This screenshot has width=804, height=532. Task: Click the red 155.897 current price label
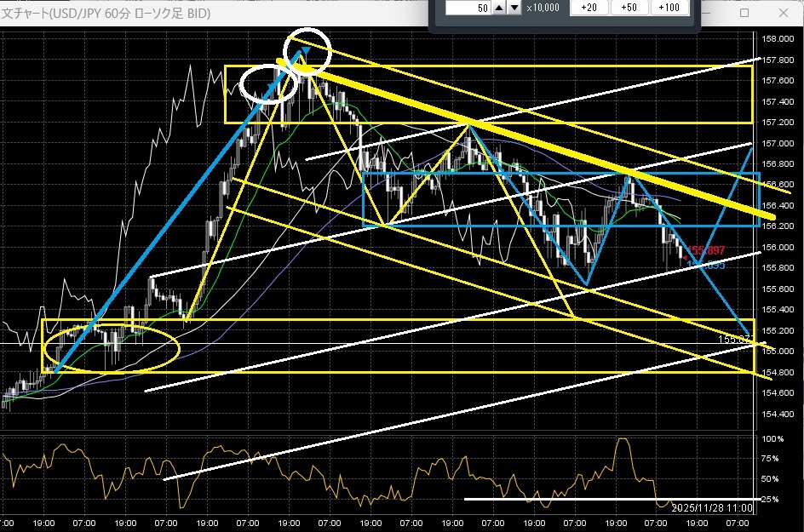tap(706, 251)
